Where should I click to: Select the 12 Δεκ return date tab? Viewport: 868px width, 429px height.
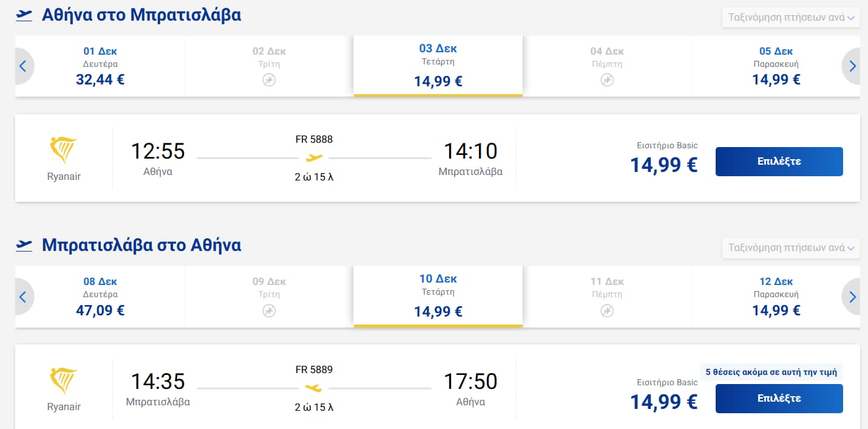776,297
